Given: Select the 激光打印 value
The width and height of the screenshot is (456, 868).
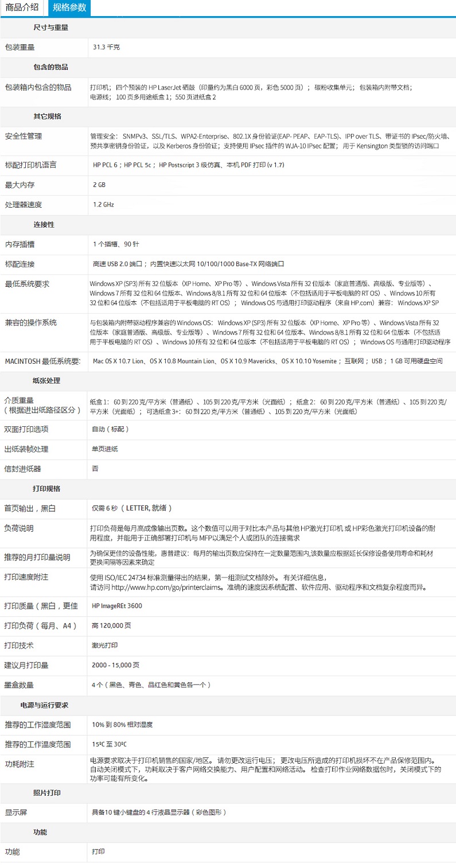Looking at the screenshot, I should tap(105, 646).
